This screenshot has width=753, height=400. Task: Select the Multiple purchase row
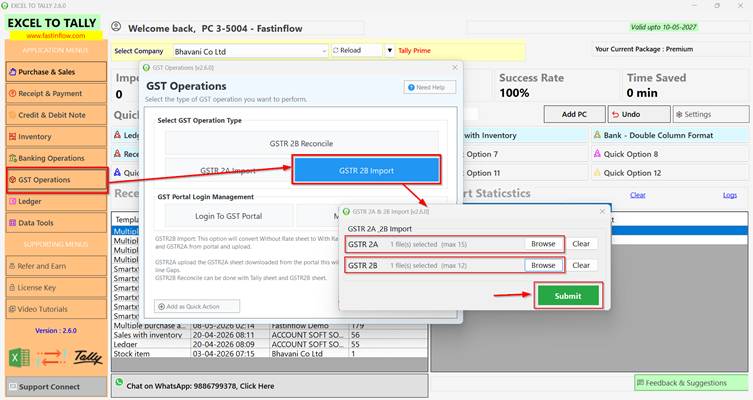click(269, 326)
